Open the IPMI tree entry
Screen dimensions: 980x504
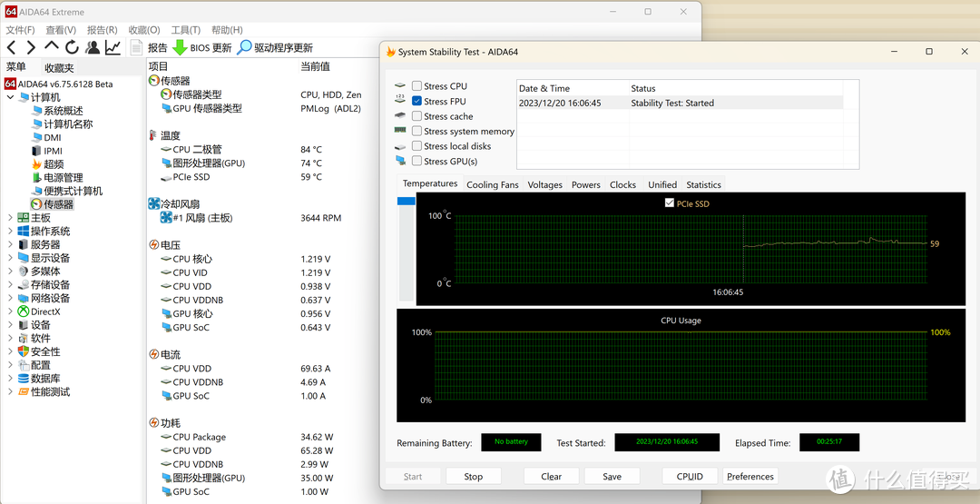pos(54,151)
